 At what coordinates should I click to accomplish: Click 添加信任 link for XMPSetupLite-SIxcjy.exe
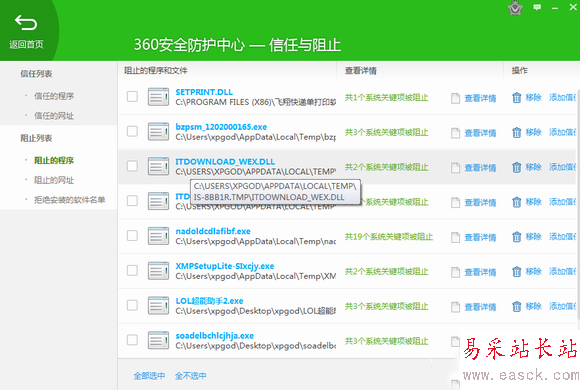563,271
